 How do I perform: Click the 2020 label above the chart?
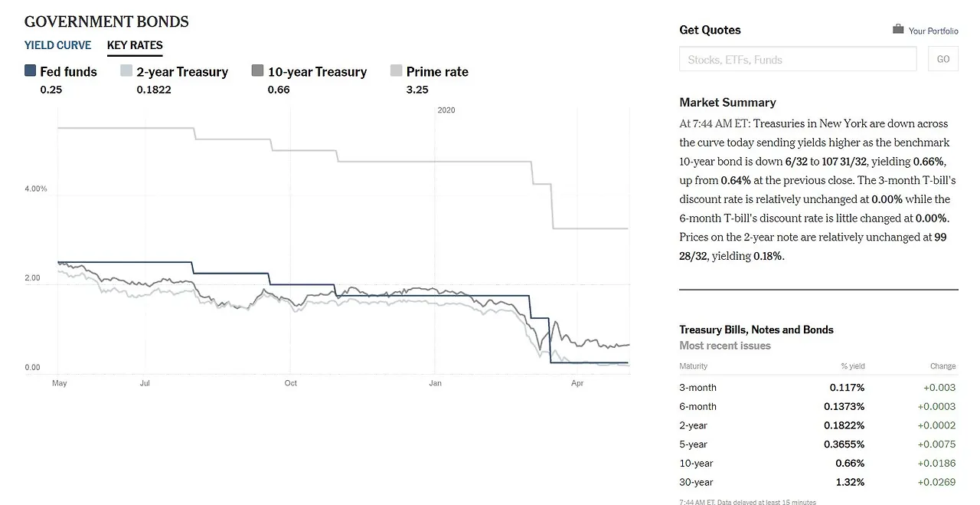tap(446, 110)
